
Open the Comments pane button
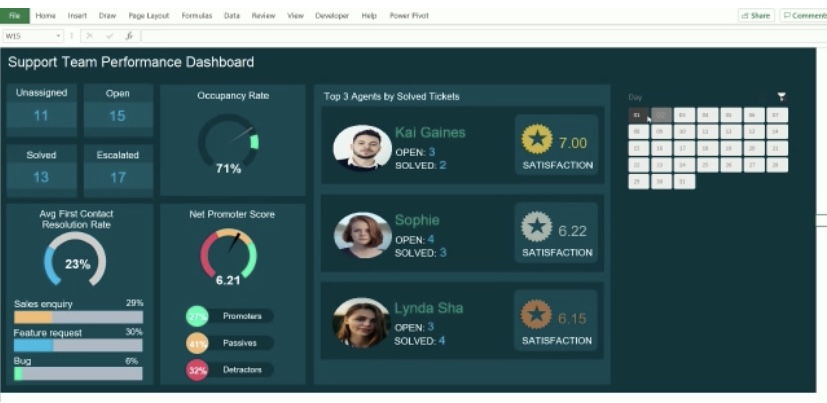pos(804,16)
